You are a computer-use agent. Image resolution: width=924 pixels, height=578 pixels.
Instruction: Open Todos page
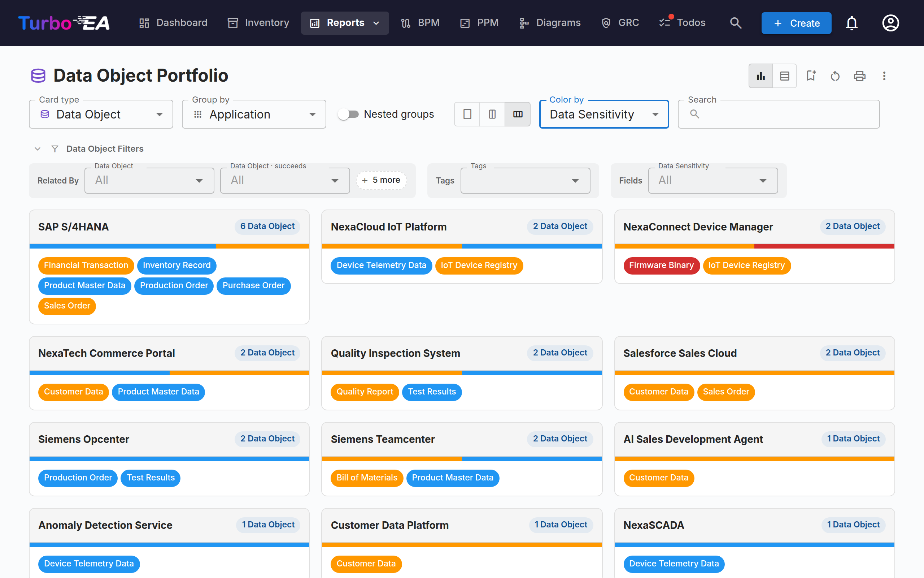[x=682, y=23]
